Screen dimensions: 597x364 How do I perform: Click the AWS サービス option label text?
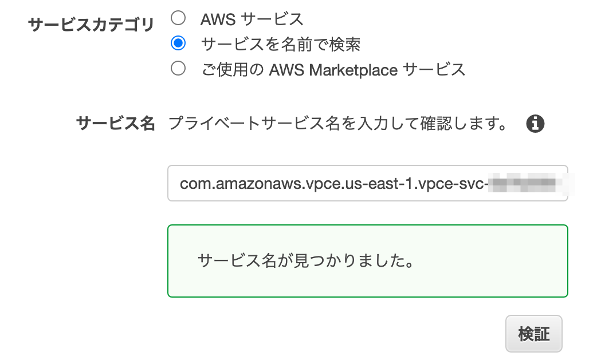coord(252,19)
